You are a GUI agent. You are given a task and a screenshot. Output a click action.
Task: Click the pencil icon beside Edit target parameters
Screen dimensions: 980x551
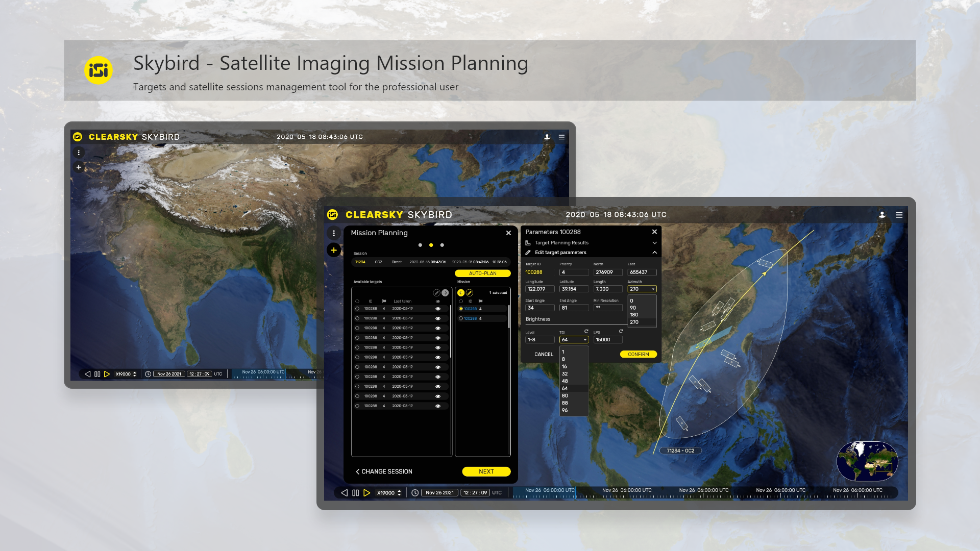[x=528, y=253]
